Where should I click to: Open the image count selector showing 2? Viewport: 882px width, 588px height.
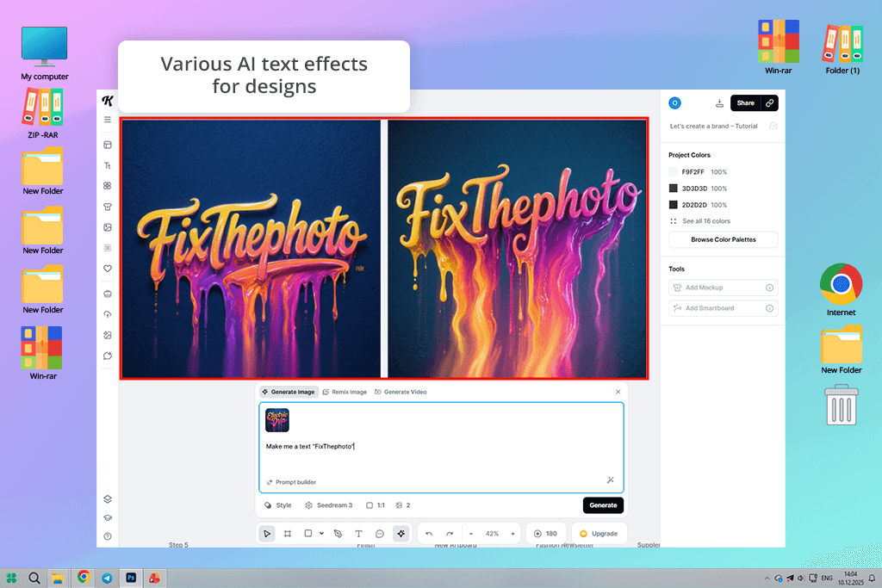click(x=403, y=505)
